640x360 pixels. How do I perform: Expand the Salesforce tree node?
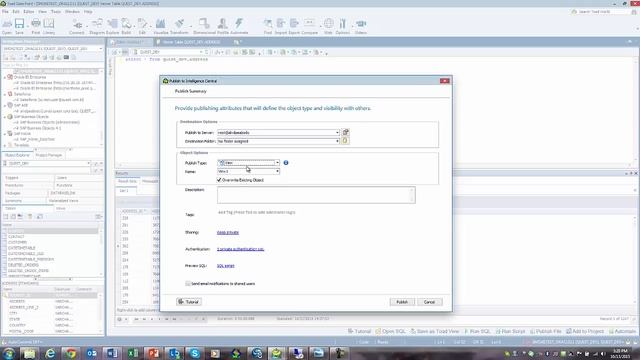click(5, 94)
